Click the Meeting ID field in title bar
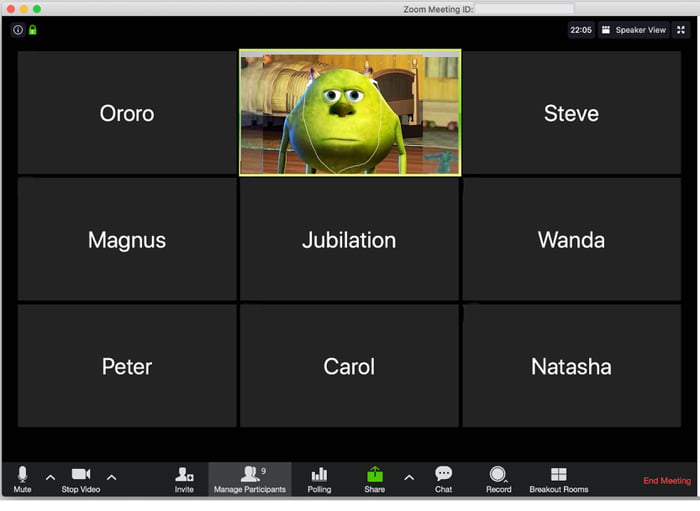The width and height of the screenshot is (700, 511). (524, 9)
